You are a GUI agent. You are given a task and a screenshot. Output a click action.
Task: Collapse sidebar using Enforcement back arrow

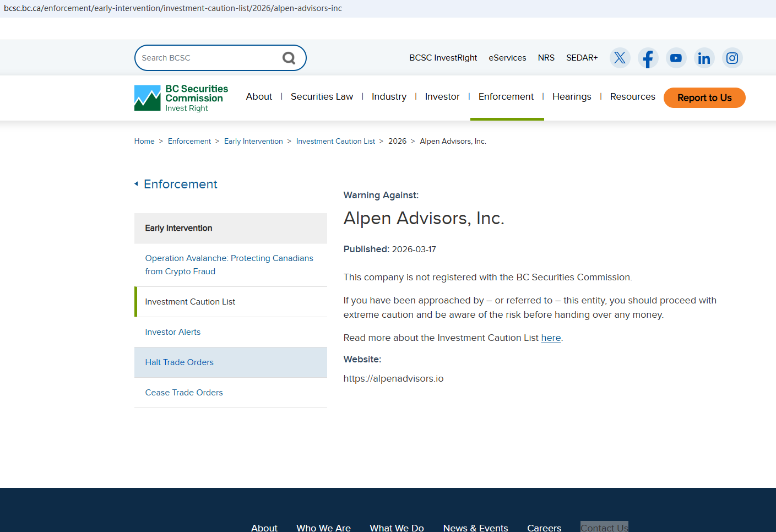coord(136,184)
